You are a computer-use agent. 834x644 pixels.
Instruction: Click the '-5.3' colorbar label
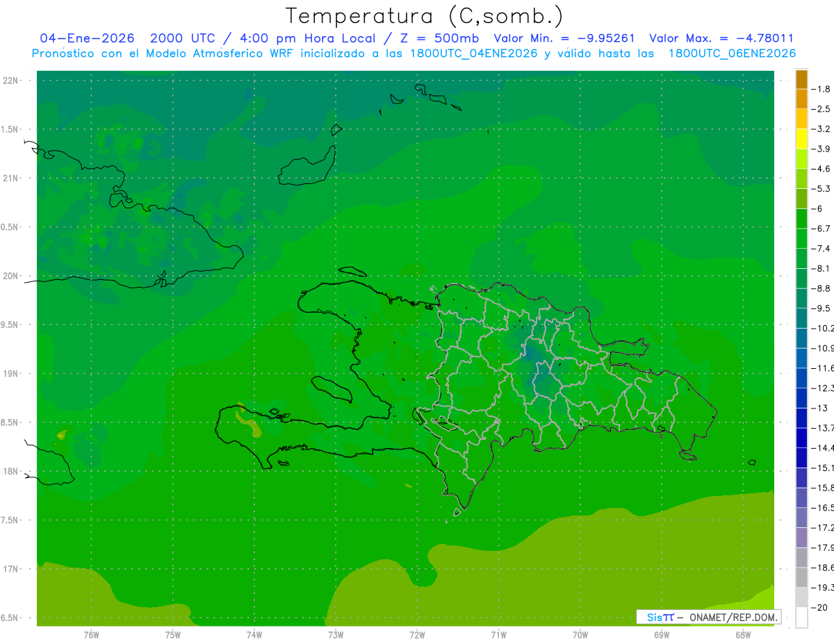[x=821, y=188]
